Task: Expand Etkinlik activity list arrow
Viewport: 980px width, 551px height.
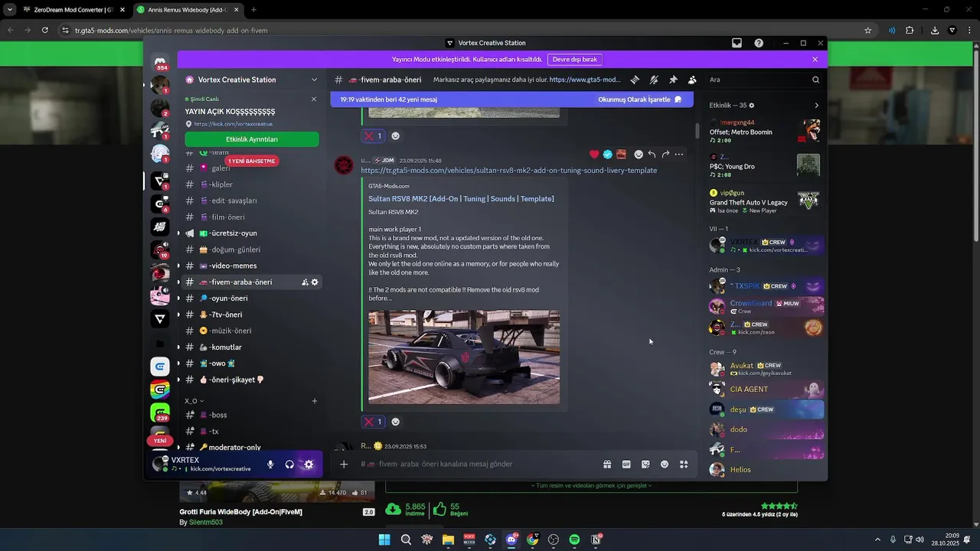Action: pyautogui.click(x=816, y=106)
